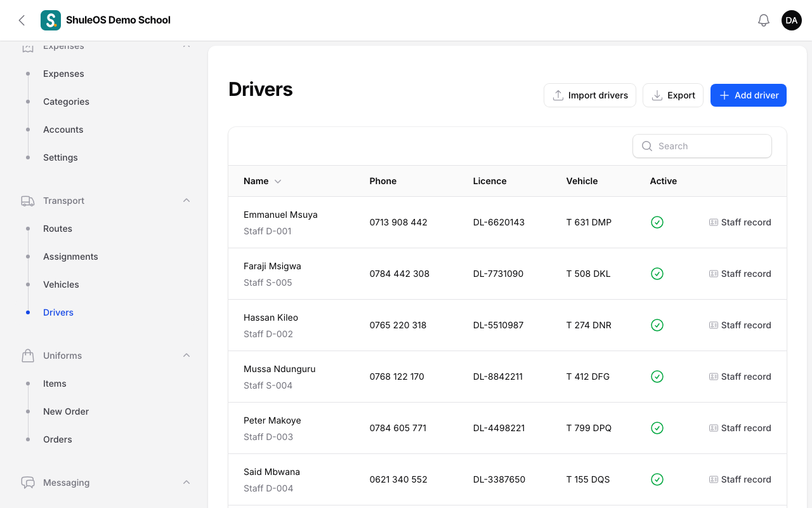Open Expenses sidebar item
This screenshot has width=812, height=508.
tap(63, 74)
